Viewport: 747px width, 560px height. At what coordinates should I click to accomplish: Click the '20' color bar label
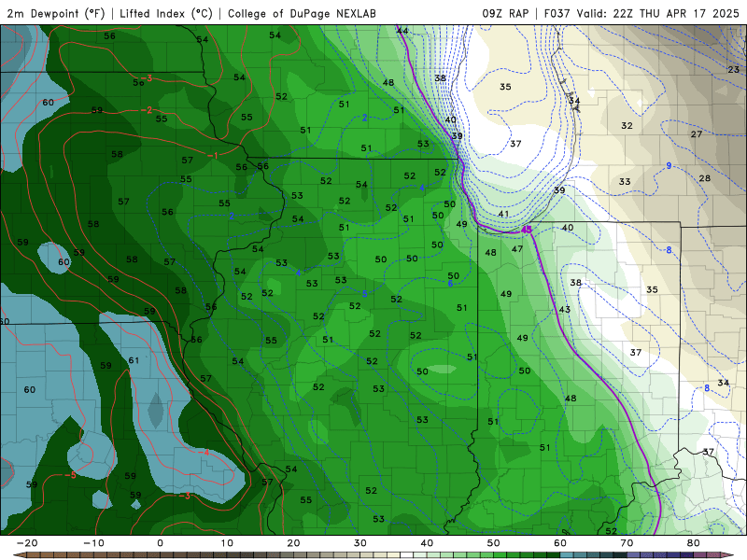point(293,543)
